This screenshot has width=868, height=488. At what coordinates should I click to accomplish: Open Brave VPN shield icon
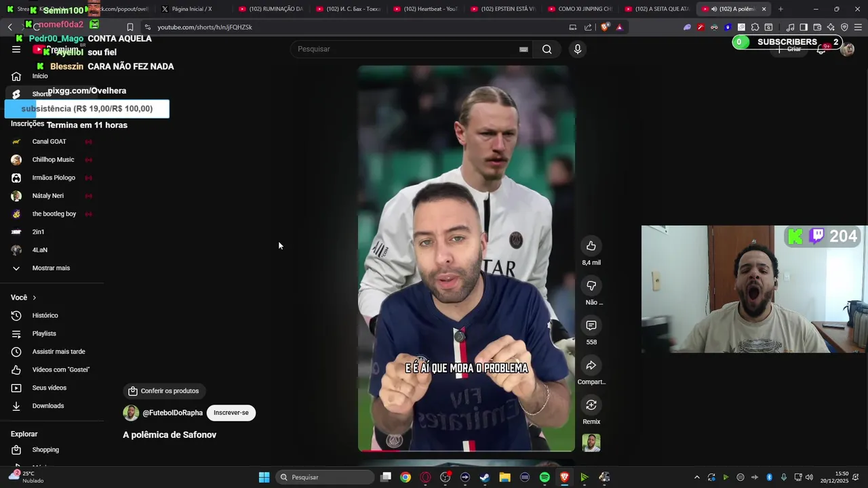point(844,27)
